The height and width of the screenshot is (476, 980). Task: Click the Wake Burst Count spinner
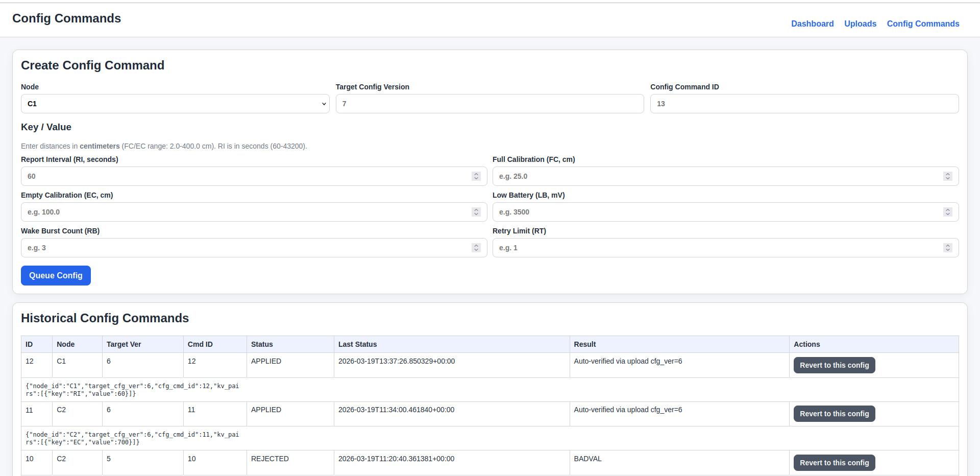coord(476,248)
